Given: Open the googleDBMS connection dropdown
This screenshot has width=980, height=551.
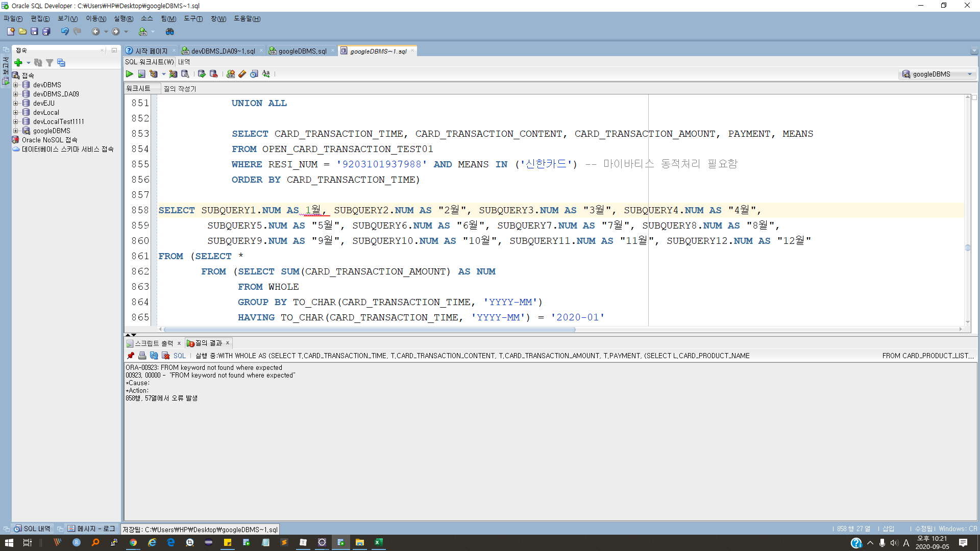Looking at the screenshot, I should pos(969,74).
